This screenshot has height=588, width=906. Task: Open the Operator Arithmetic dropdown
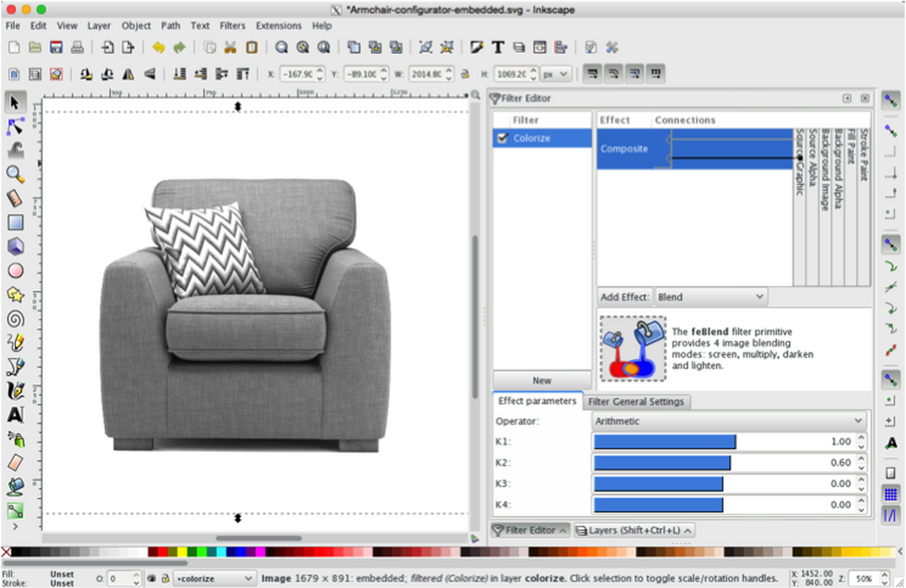click(x=728, y=421)
